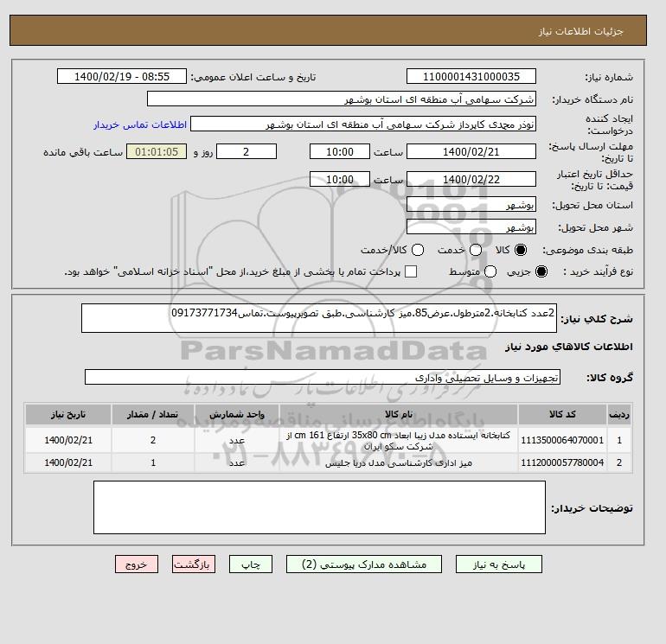Open اطلاعات تماس خریدار link
Screen dimensions: 666x644
pos(140,124)
